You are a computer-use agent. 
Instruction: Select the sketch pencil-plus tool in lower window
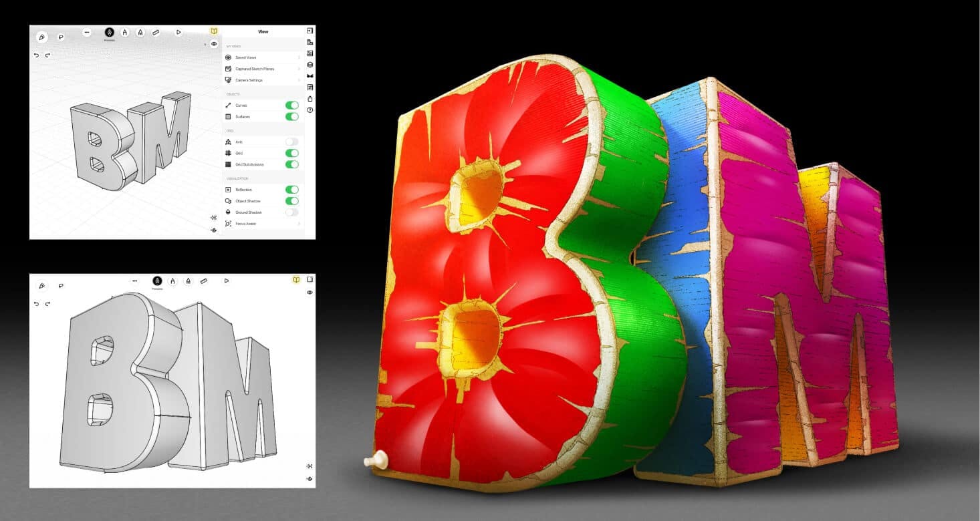pyautogui.click(x=41, y=286)
